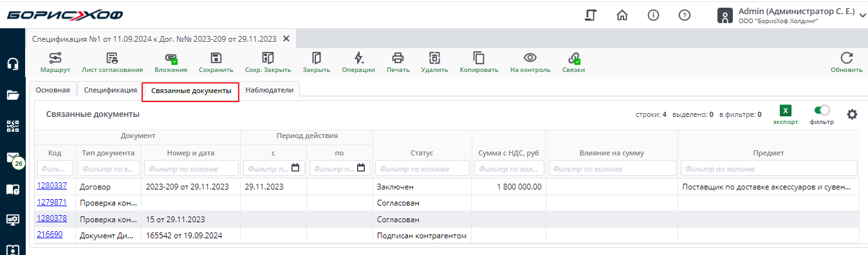Open calendar picker for period end 'по'
Image resolution: width=868 pixels, height=255 pixels.
361,168
